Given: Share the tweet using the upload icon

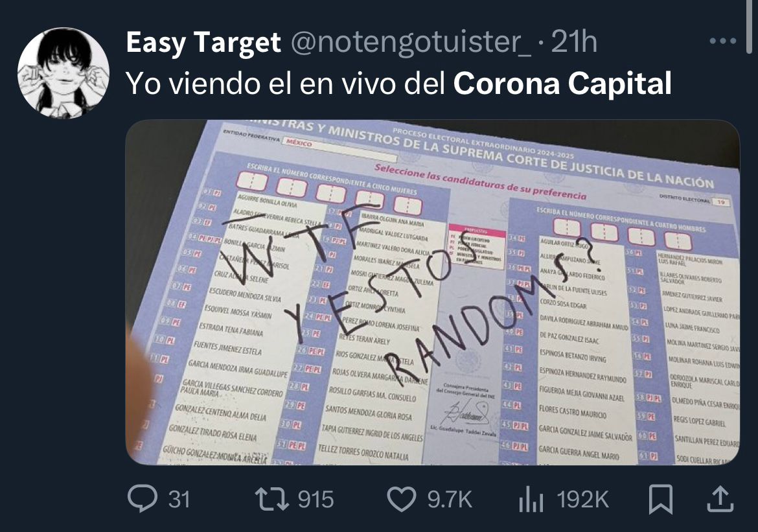Looking at the screenshot, I should pyautogui.click(x=720, y=499).
